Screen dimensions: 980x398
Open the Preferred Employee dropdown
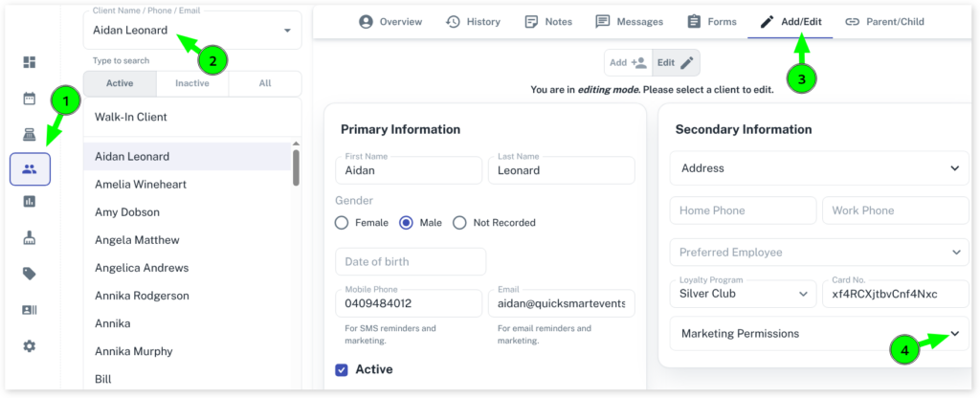818,253
